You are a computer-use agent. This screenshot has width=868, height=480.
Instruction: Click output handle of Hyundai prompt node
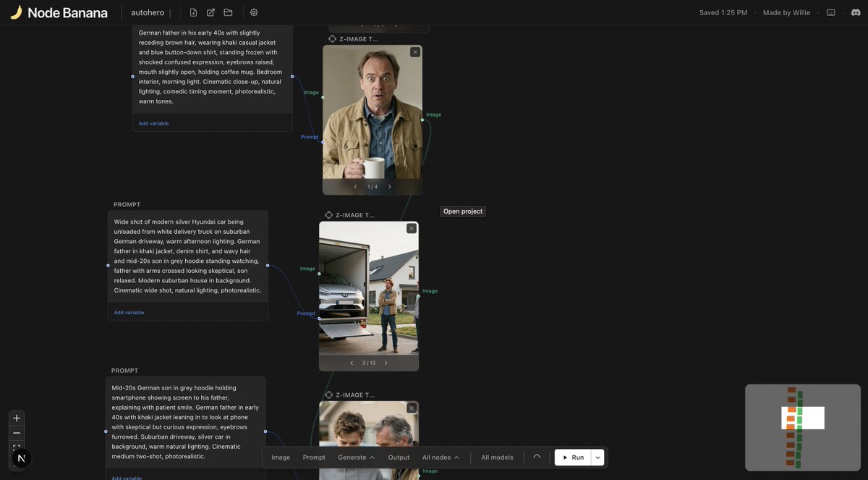[x=268, y=265]
